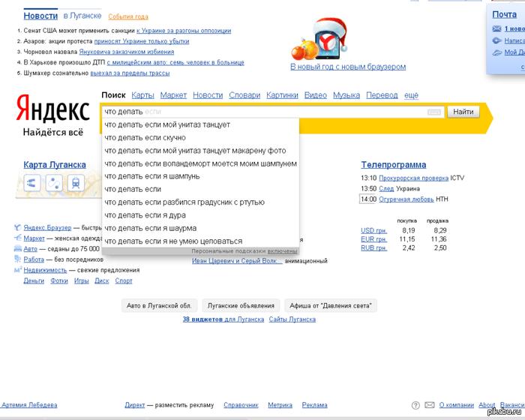The width and height of the screenshot is (525, 420).
Task: Switch news to в Луганске
Action: click(x=82, y=16)
